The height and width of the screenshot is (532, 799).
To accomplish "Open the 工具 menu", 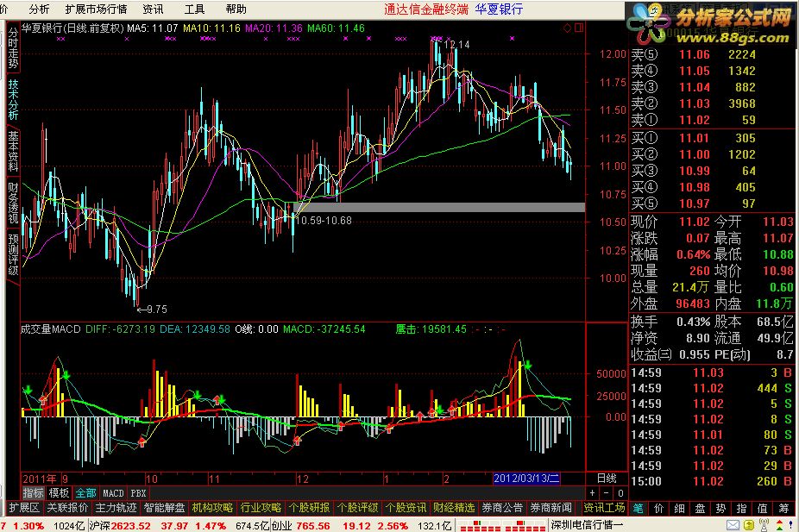I will coord(194,9).
